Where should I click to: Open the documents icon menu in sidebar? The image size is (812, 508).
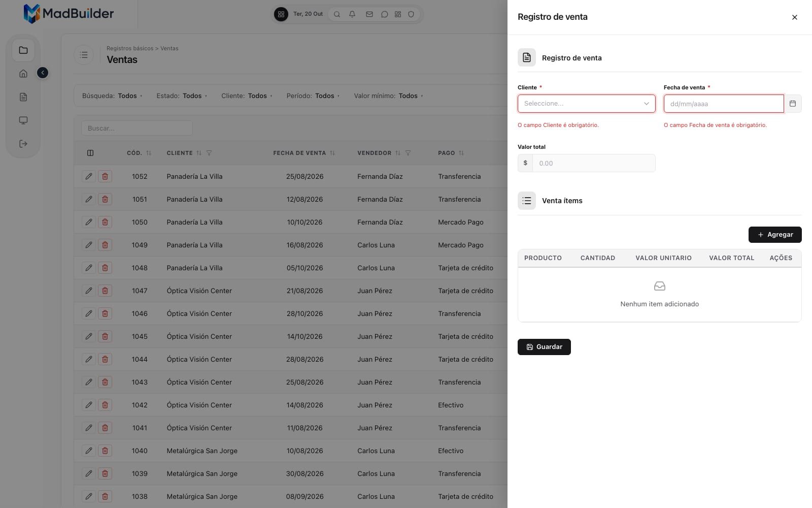tap(23, 97)
